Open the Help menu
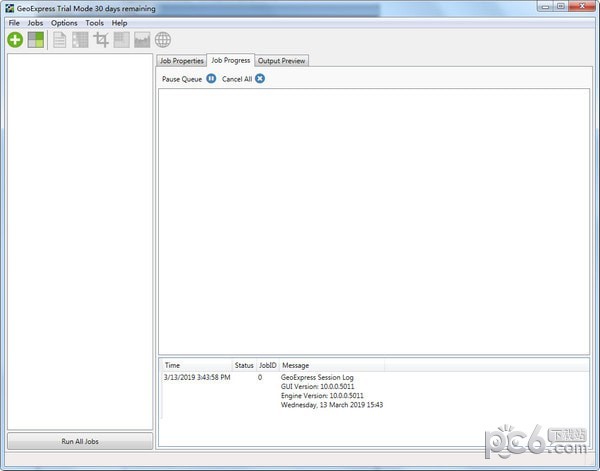This screenshot has height=471, width=600. pos(119,23)
